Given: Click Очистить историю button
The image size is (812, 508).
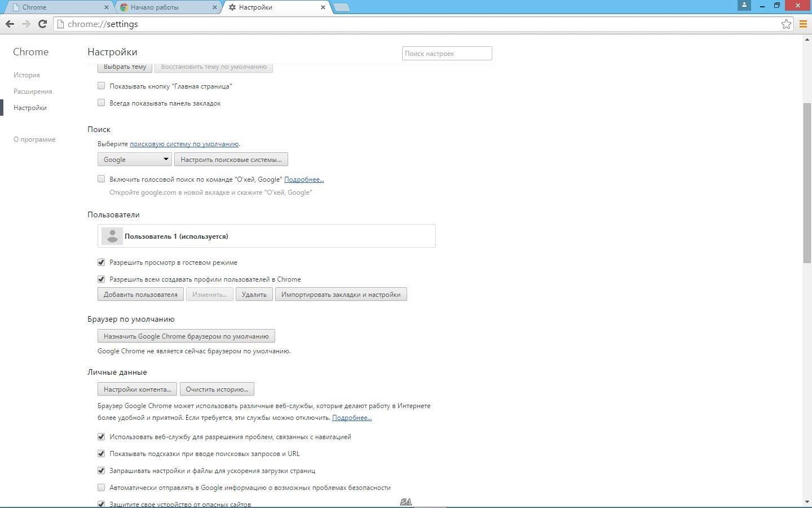Looking at the screenshot, I should tap(217, 389).
